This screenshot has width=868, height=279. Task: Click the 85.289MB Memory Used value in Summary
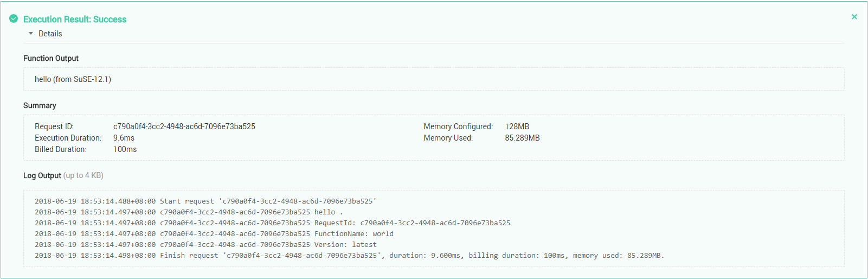(x=522, y=138)
